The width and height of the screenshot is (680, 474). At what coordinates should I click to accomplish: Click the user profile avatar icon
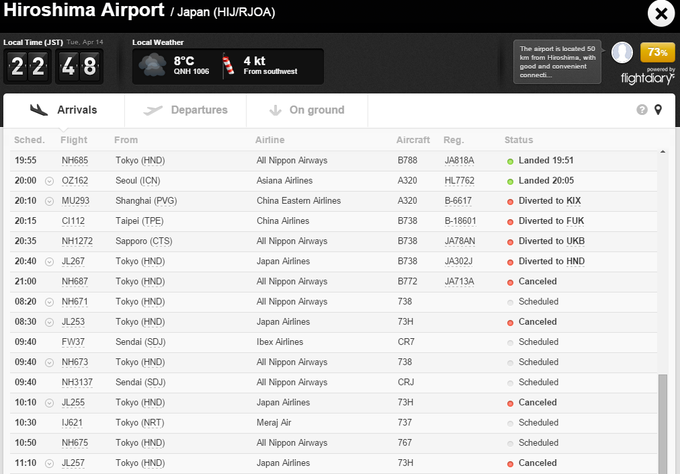(622, 52)
